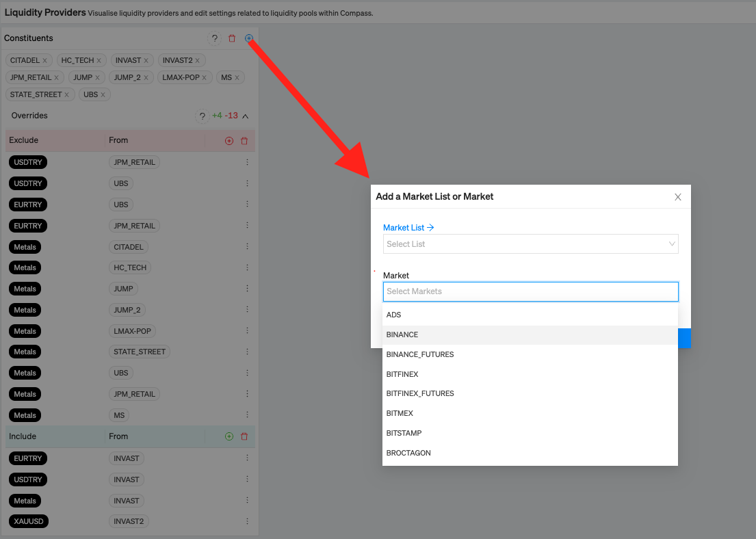756x539 pixels.
Task: Choose BINANCE from the market options
Action: coord(530,334)
